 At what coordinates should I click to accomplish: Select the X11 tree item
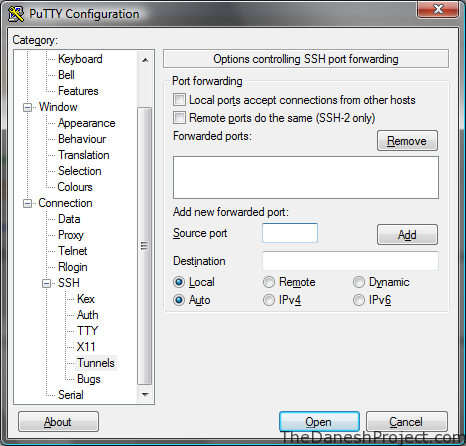coord(86,347)
